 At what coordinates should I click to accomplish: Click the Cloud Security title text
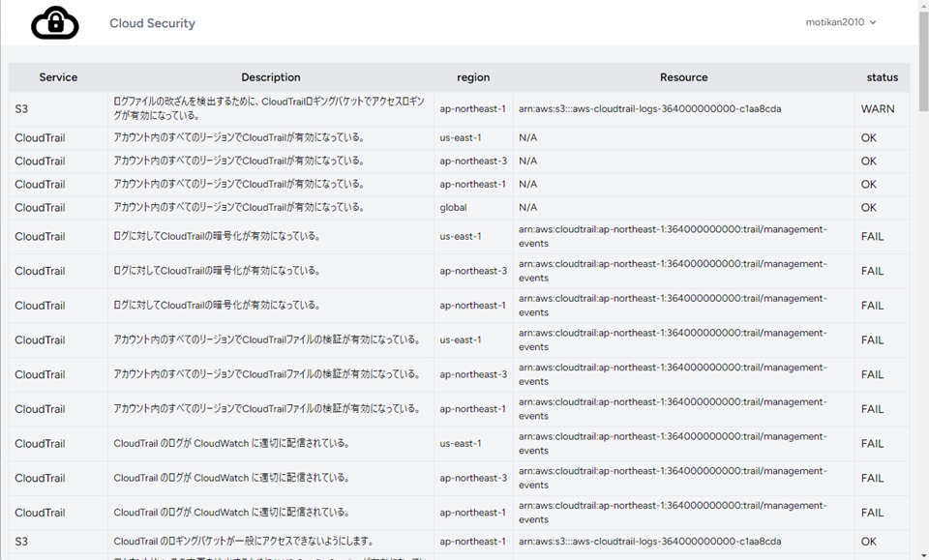coord(152,23)
